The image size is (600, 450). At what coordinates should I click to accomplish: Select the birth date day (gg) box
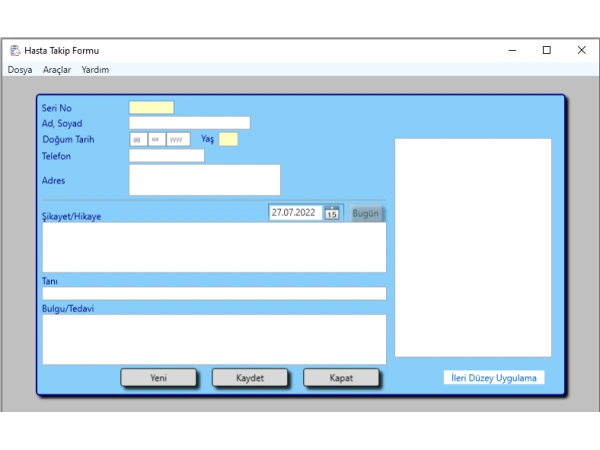(137, 140)
